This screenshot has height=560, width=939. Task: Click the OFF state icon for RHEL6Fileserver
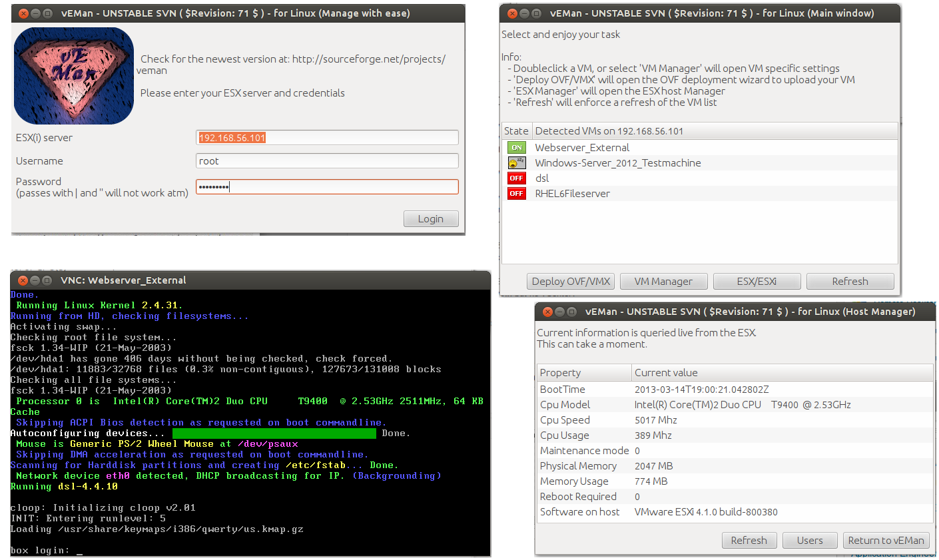point(516,193)
